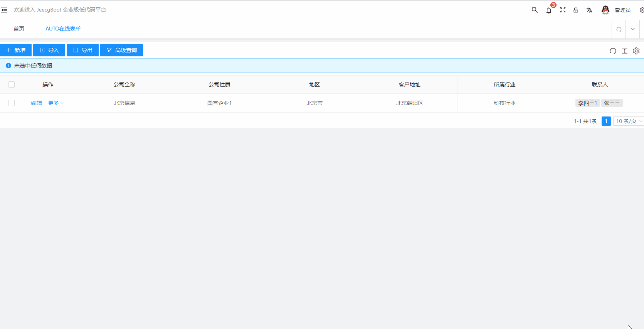The image size is (644, 329).
Task: Click the penguin user avatar
Action: [x=605, y=10]
